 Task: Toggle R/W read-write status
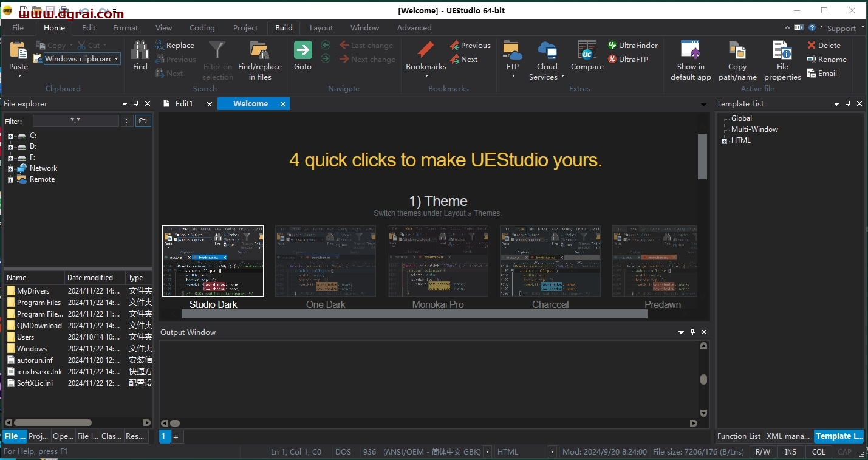pyautogui.click(x=762, y=451)
